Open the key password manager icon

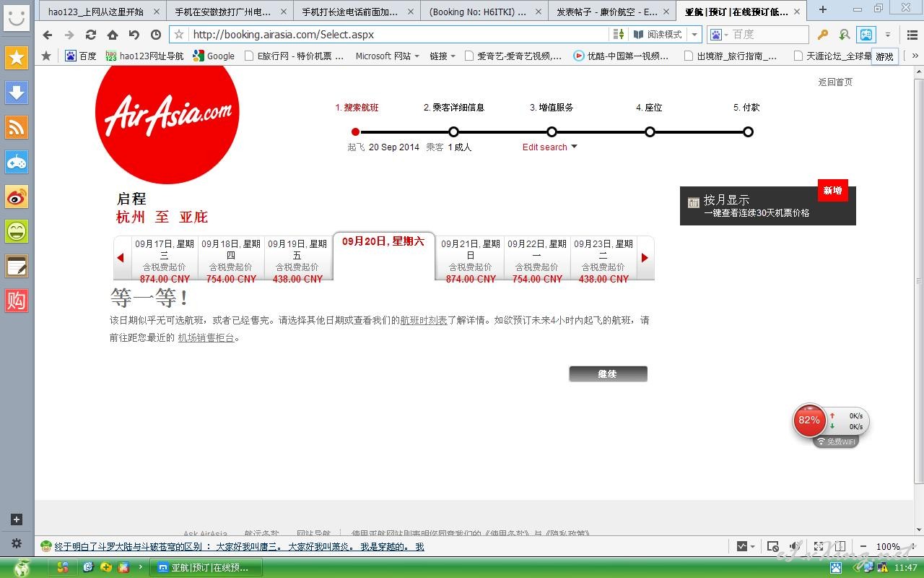(823, 35)
